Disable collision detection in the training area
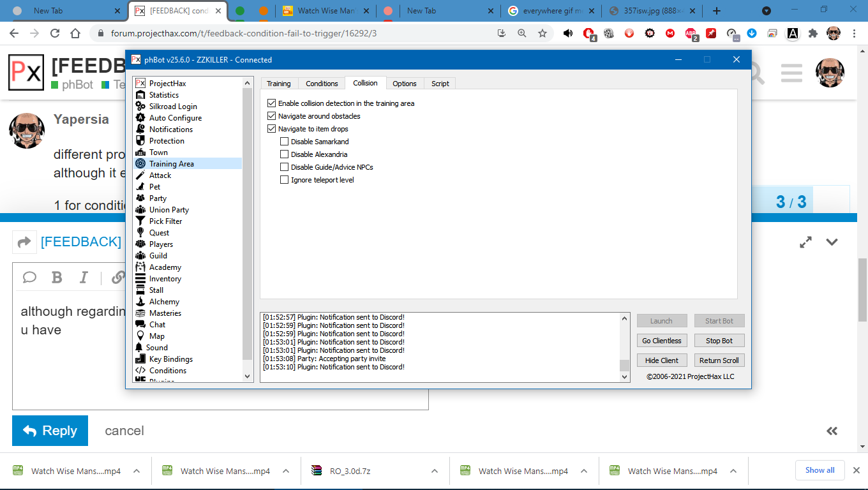Screen dimensions: 868x490 (x=272, y=103)
